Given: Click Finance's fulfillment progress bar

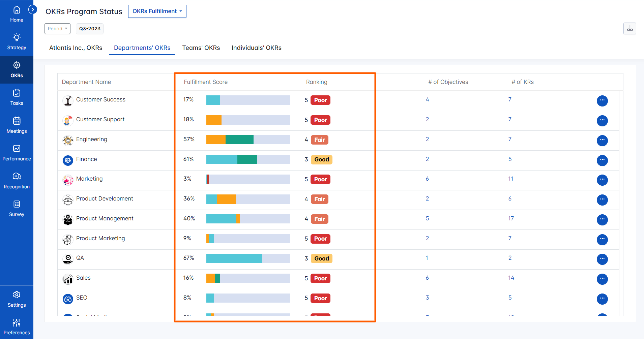Looking at the screenshot, I should coord(248,159).
